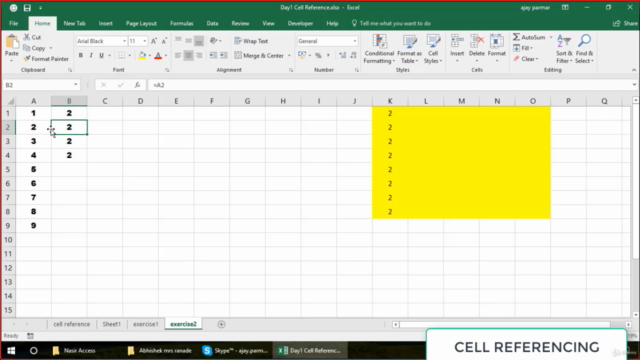The height and width of the screenshot is (360, 640).
Task: Click the Paste clipboard icon
Action: click(x=11, y=42)
